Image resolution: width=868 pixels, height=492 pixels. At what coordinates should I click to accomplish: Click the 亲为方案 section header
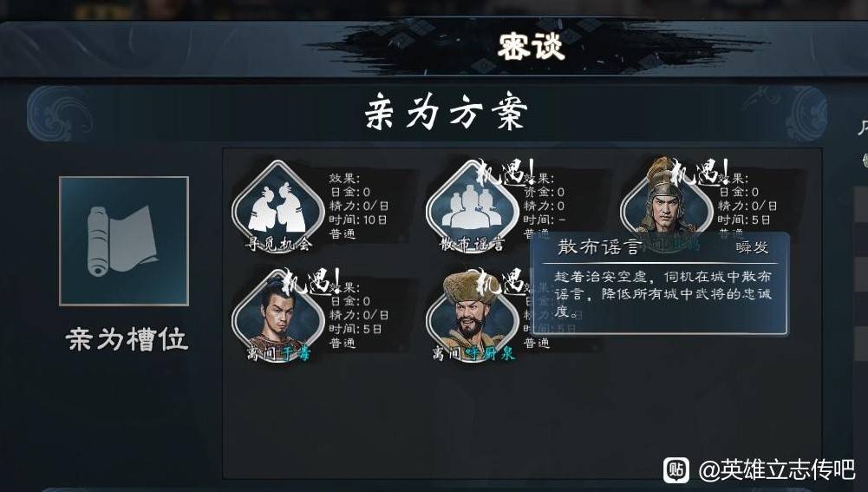click(x=447, y=112)
